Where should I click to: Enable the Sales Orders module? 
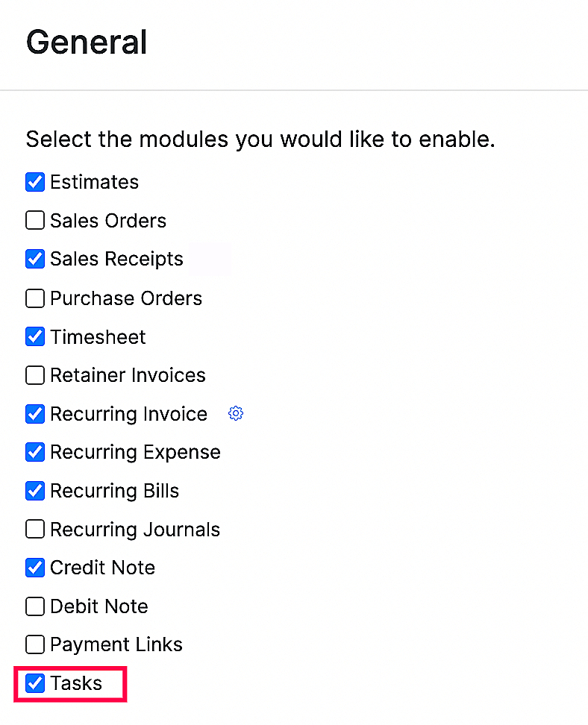[34, 220]
